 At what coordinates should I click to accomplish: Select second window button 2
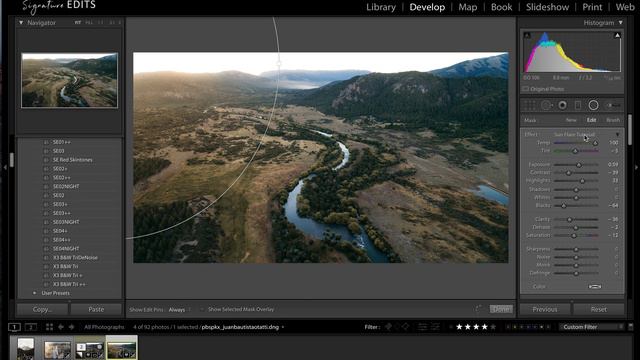[31, 327]
